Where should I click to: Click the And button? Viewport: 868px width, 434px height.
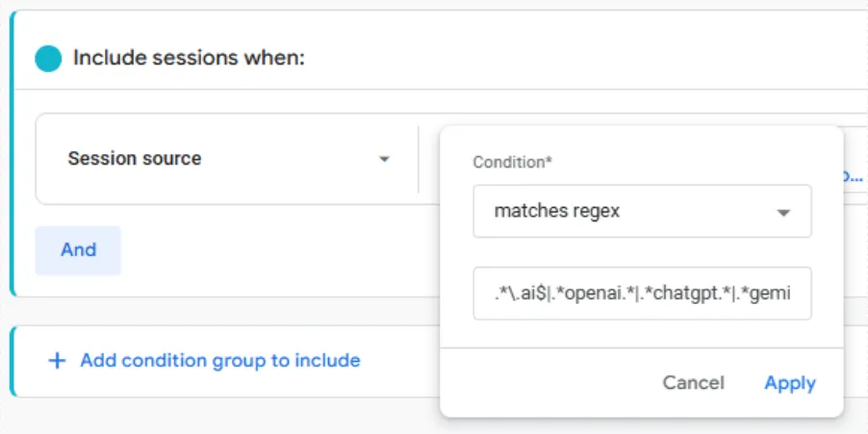pos(78,250)
